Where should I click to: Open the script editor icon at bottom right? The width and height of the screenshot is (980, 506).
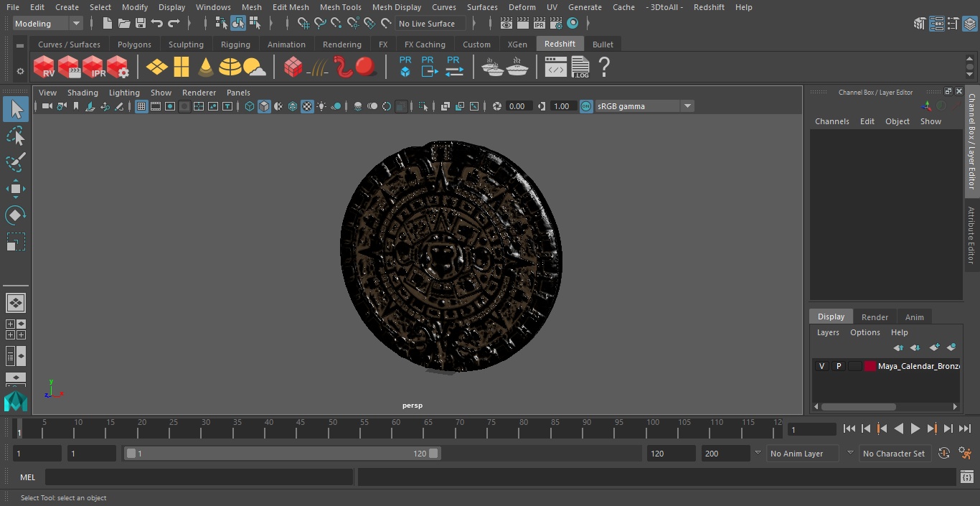tap(966, 477)
